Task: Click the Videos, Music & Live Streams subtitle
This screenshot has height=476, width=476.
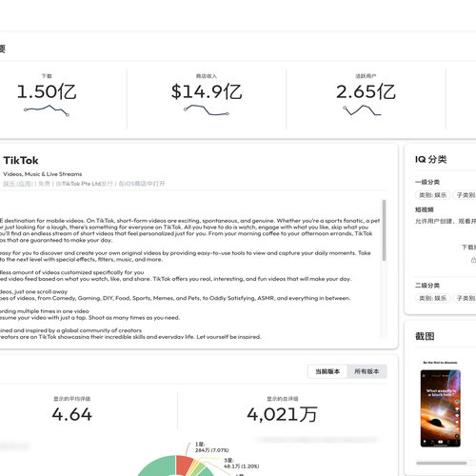Action: (43, 174)
